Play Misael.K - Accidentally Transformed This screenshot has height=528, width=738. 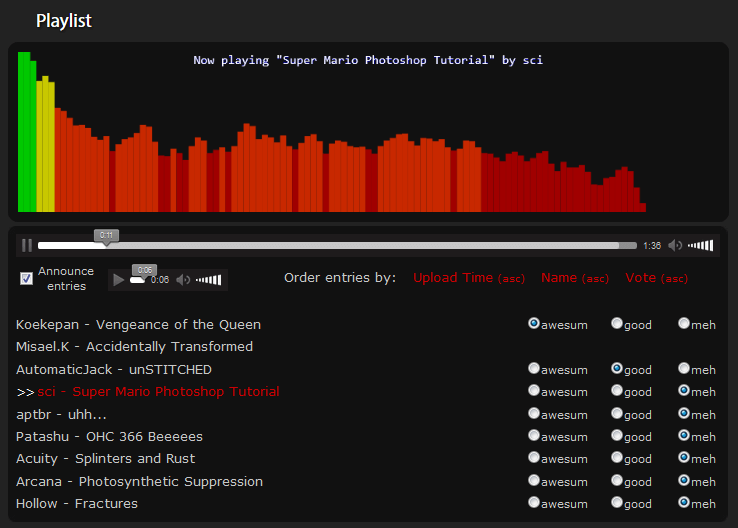(x=134, y=347)
